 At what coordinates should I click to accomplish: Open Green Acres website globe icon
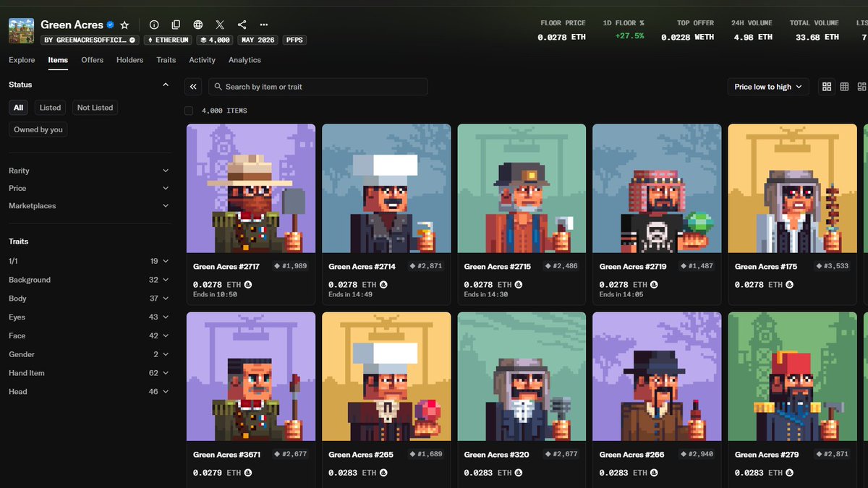(198, 25)
